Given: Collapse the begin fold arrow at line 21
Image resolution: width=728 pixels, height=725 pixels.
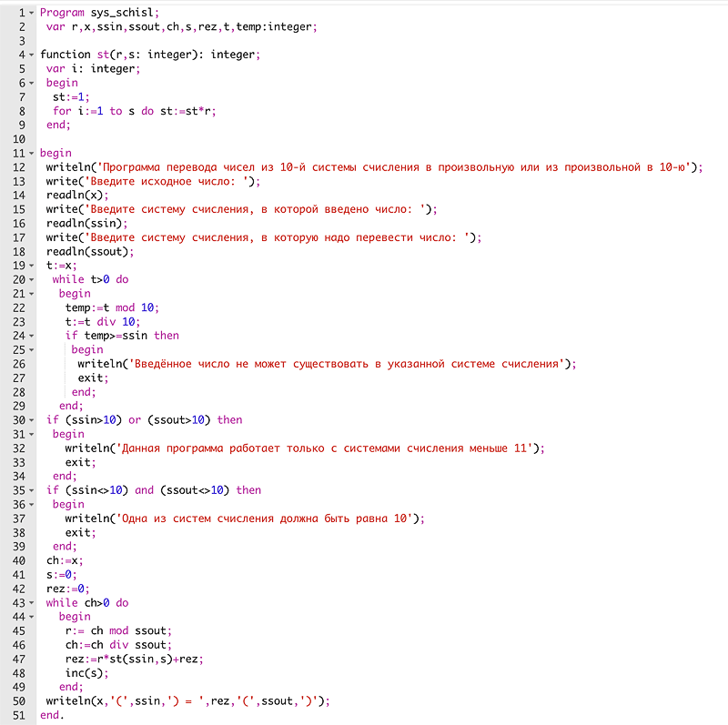Looking at the screenshot, I should tap(32, 294).
